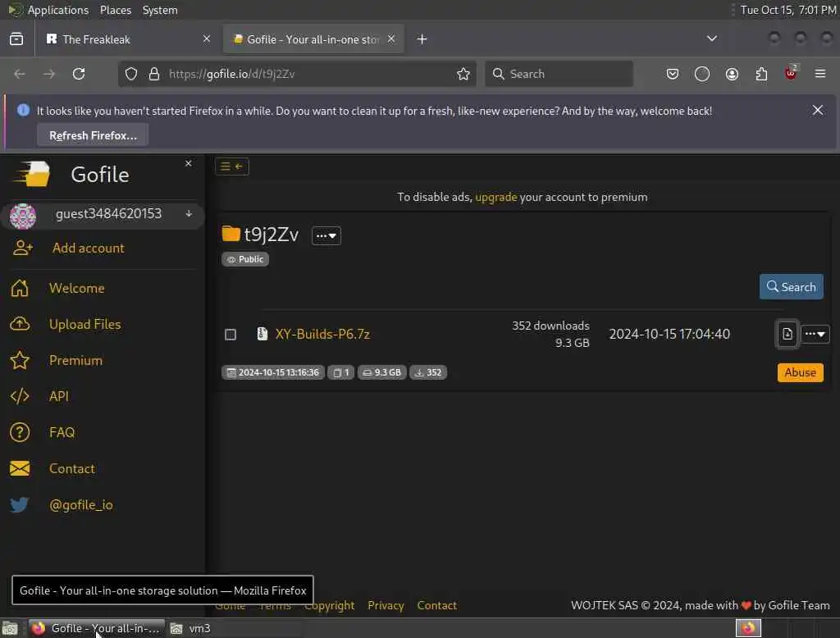This screenshot has width=840, height=638.
Task: Open the API sidebar link
Action: point(59,396)
